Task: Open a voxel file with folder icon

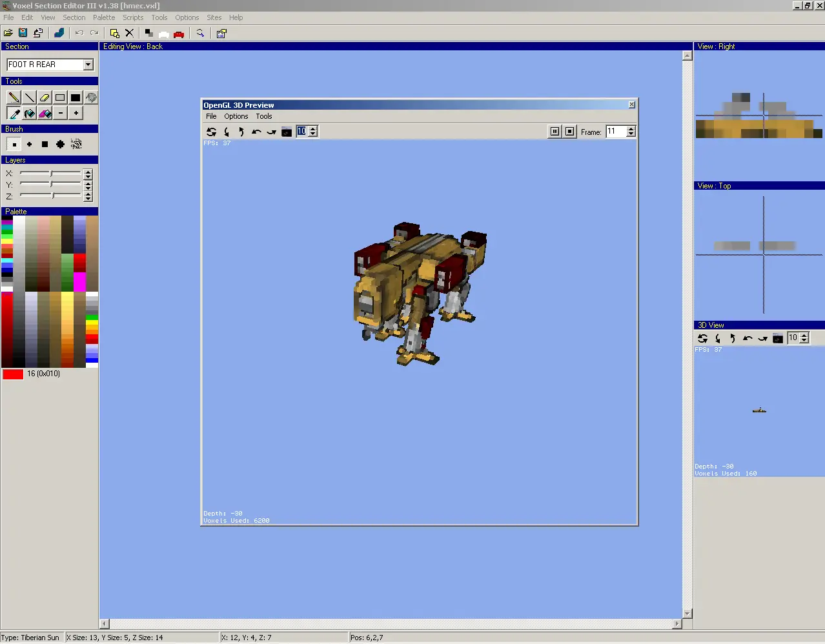Action: 8,33
